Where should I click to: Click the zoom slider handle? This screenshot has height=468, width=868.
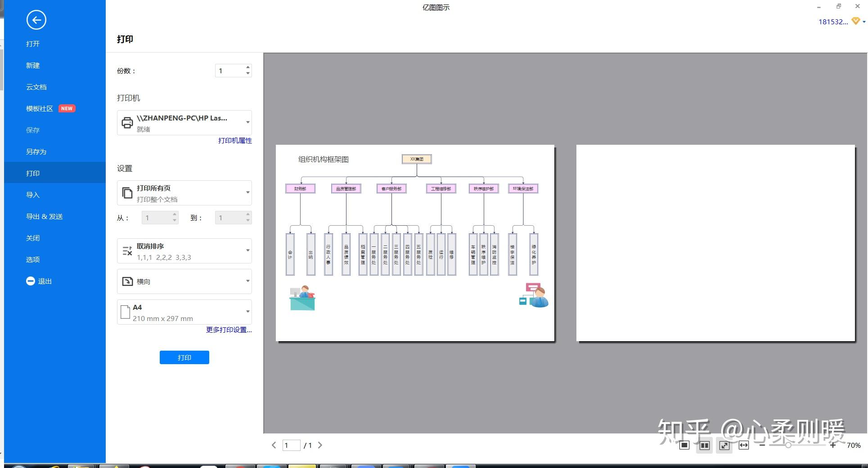788,445
